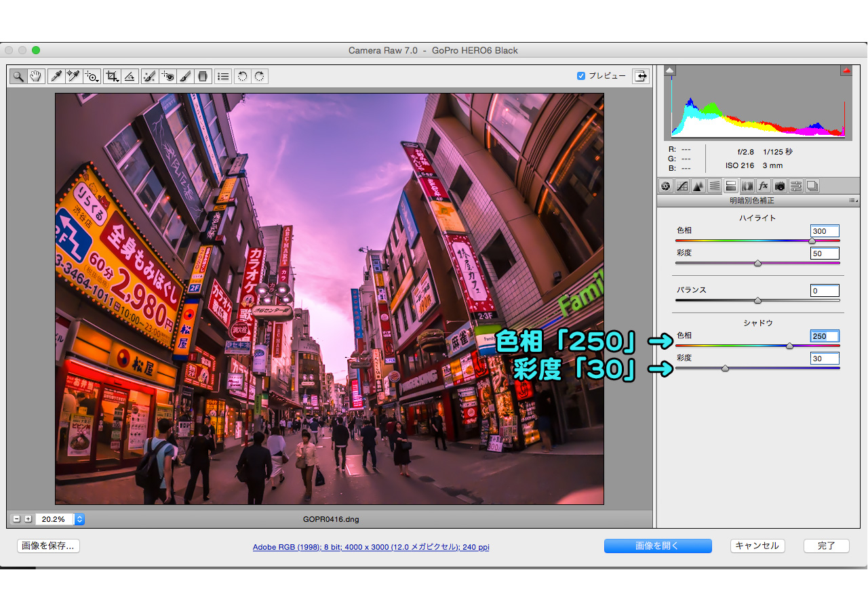Open the preferences dialog icon

(x=222, y=76)
